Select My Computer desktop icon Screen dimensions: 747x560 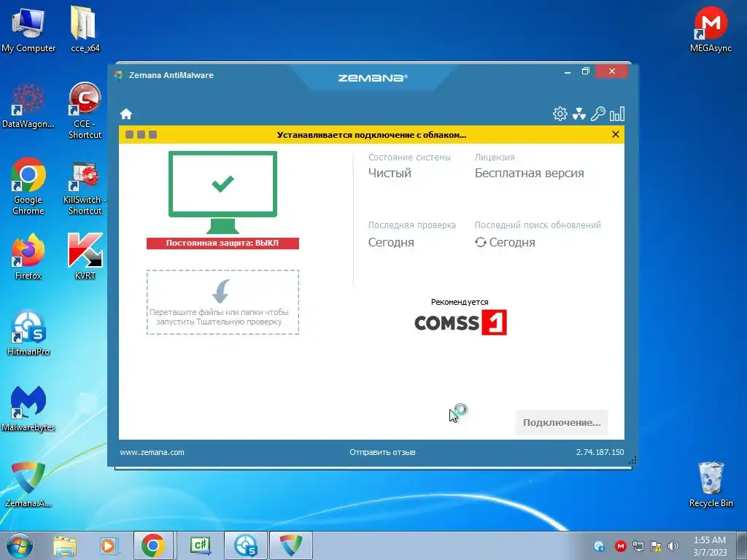pyautogui.click(x=28, y=29)
